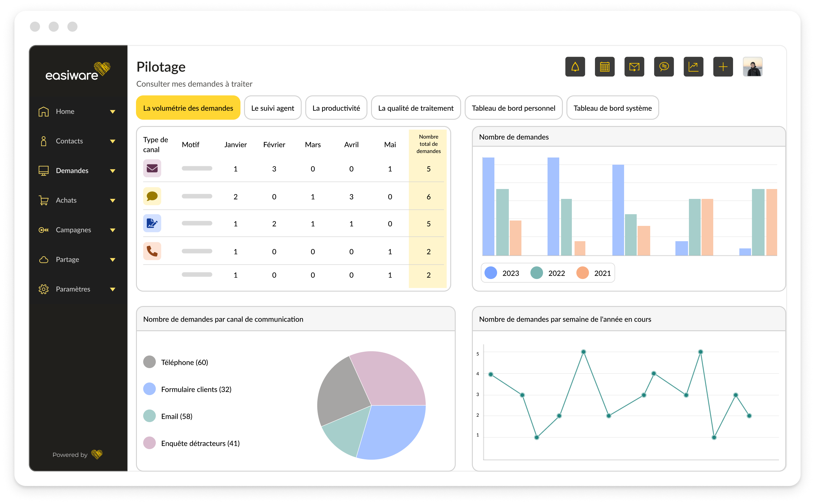Expand the Demandes sidebar dropdown arrow
815x504 pixels.
pyautogui.click(x=113, y=171)
